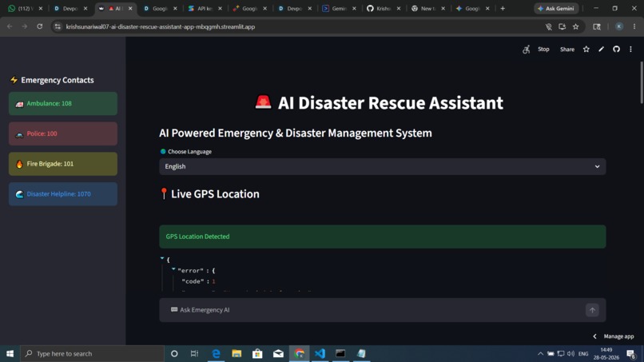This screenshot has width=644, height=362.
Task: Expand the Choose Language dropdown
Action: coord(383,166)
